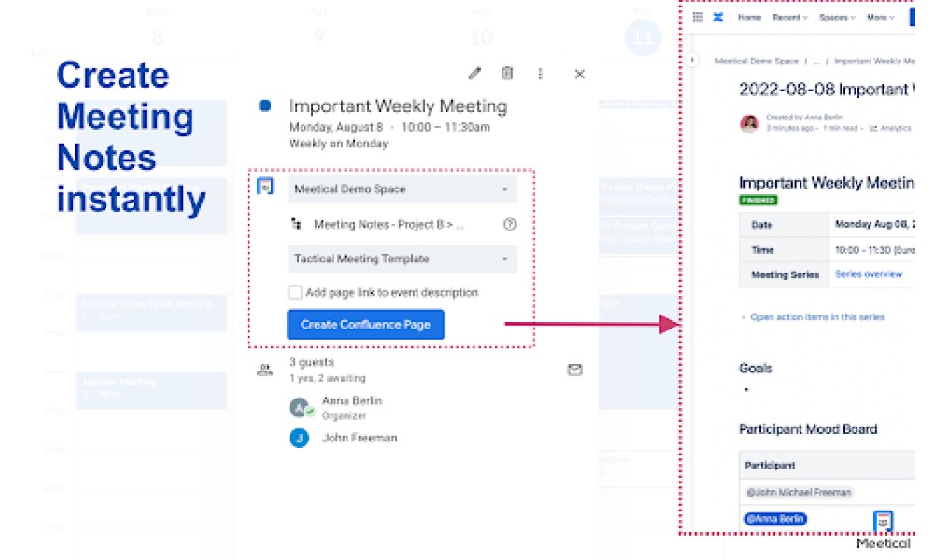Select the Meeting Notes - Project B parent page

click(389, 224)
